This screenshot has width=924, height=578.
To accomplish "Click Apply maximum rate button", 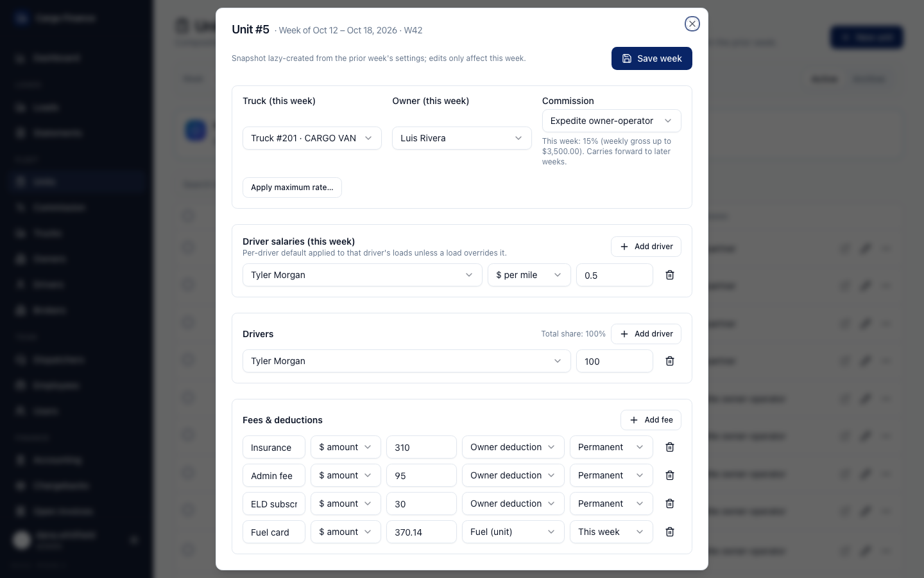I will click(292, 188).
